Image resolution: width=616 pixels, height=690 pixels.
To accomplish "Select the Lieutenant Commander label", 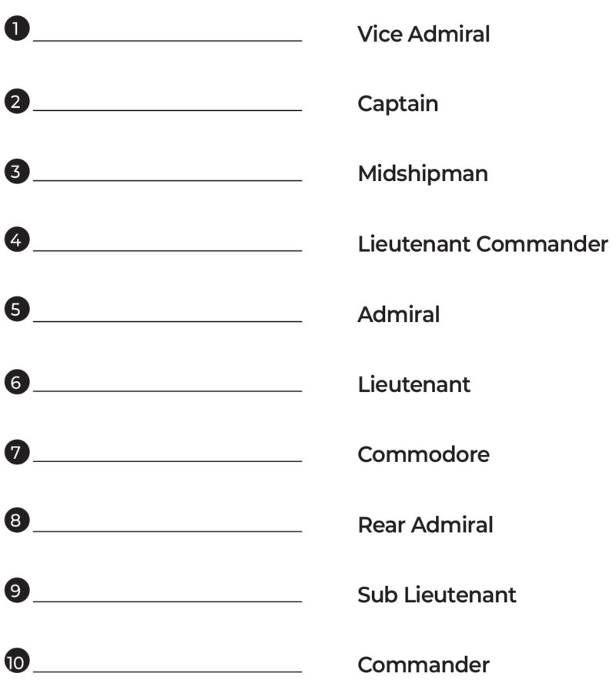I will click(x=483, y=244).
